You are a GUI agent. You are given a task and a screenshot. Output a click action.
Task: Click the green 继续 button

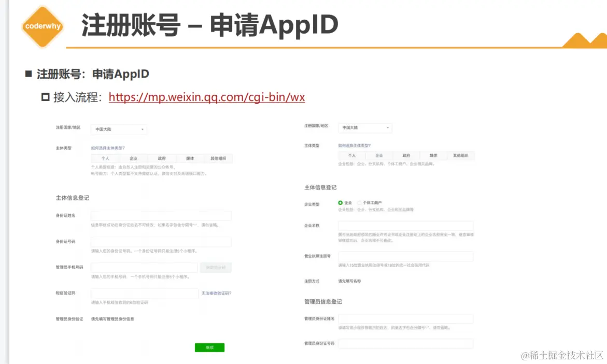click(209, 347)
